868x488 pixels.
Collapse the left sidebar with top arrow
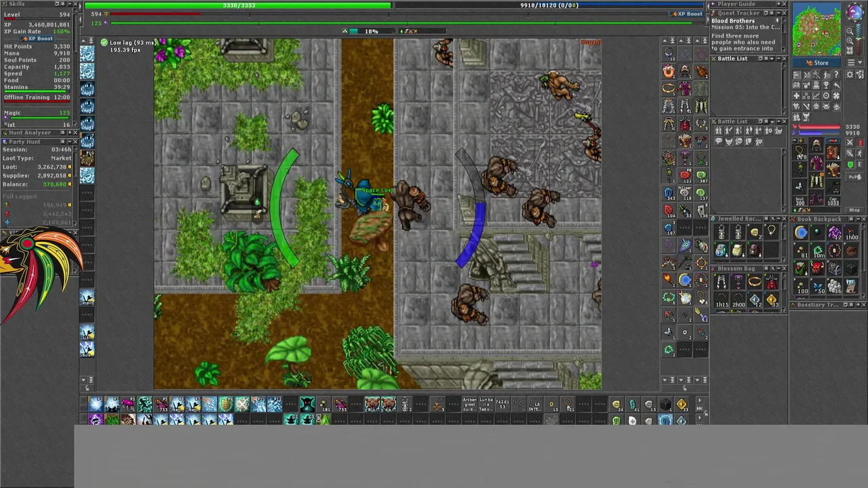point(81,6)
